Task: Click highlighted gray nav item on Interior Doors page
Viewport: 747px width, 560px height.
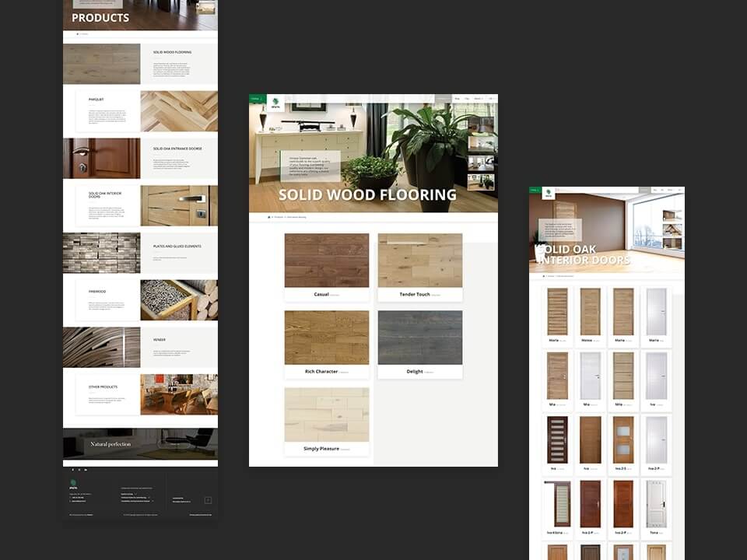Action: tap(644, 190)
